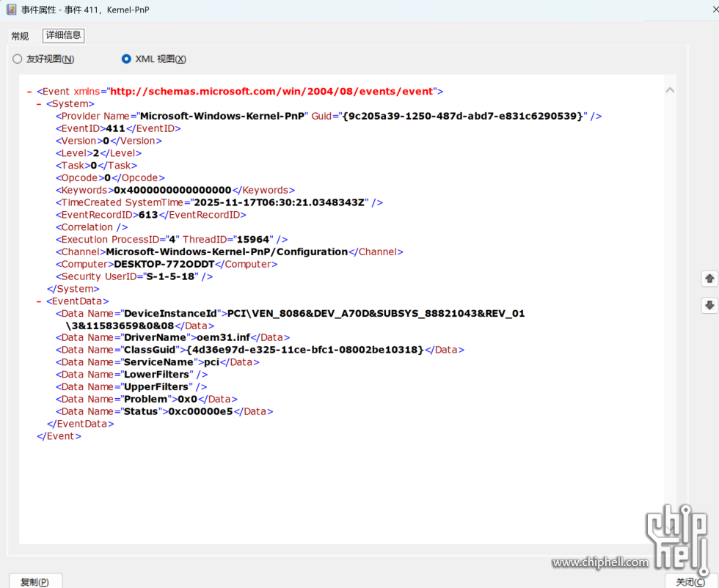Open the 详细信息 tab
The width and height of the screenshot is (719, 588).
point(64,35)
